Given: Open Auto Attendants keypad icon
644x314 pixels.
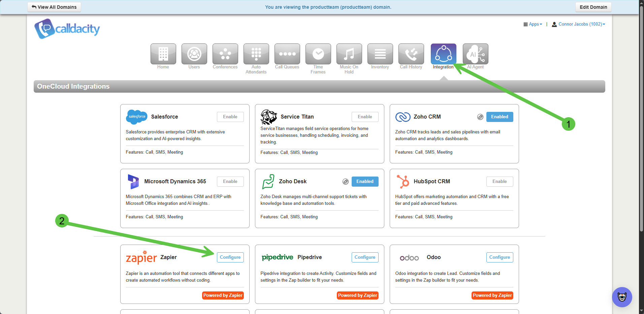Looking at the screenshot, I should click(256, 54).
